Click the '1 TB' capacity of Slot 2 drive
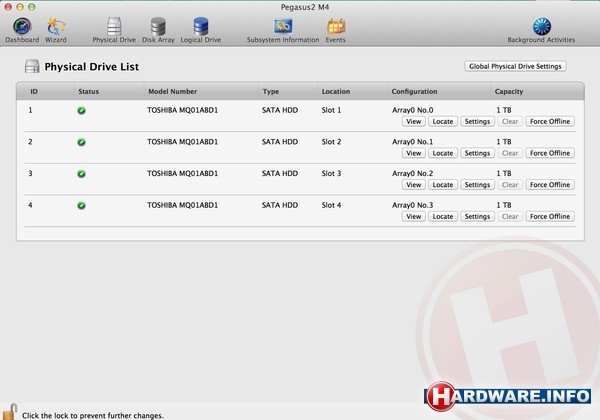The width and height of the screenshot is (600, 420). click(x=504, y=142)
